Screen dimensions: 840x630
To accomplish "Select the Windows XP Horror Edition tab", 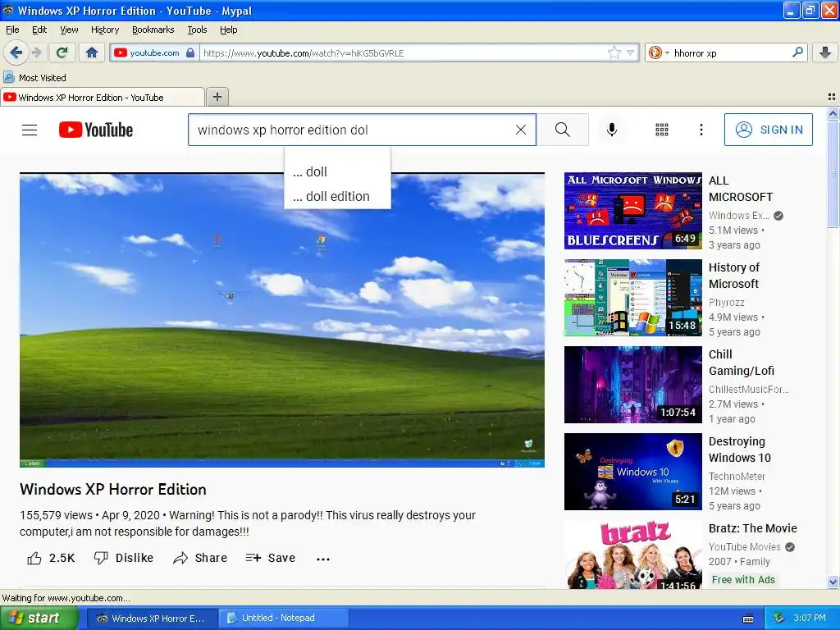I will click(x=103, y=97).
